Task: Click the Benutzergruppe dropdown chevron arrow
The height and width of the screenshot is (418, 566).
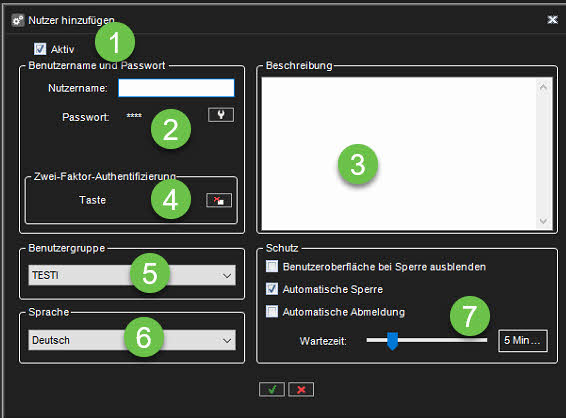Action: point(227,276)
